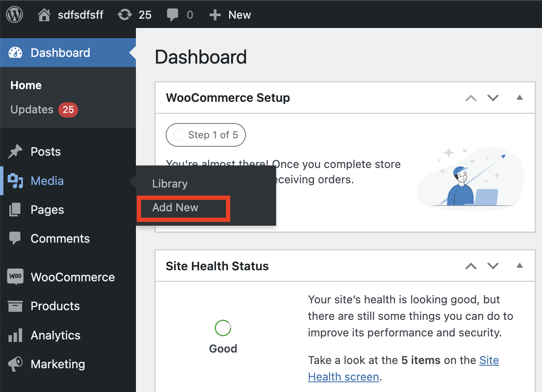
Task: Move WooCommerce Setup panel up
Action: tap(471, 98)
